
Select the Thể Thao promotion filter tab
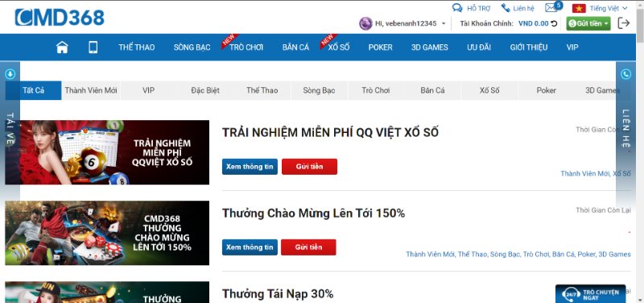coord(262,90)
